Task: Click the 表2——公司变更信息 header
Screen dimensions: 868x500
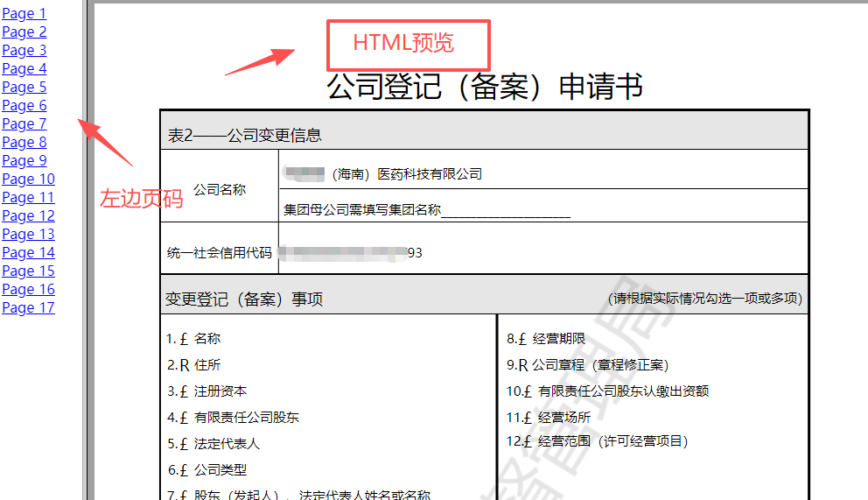Action: click(244, 135)
